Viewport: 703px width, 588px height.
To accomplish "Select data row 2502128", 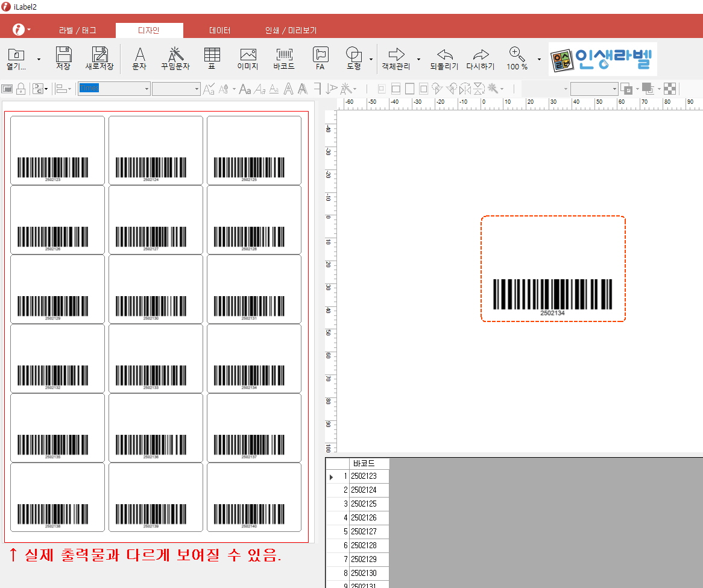I will point(369,545).
